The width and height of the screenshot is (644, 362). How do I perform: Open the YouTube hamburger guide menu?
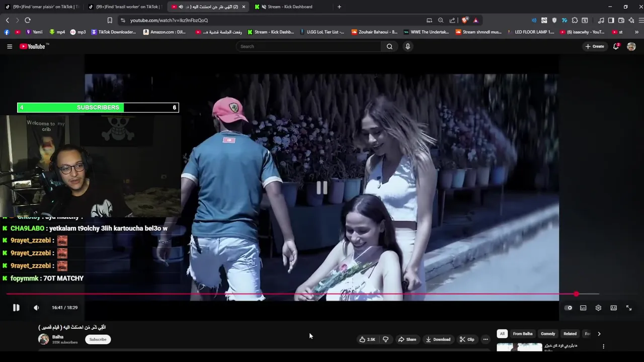click(10, 46)
